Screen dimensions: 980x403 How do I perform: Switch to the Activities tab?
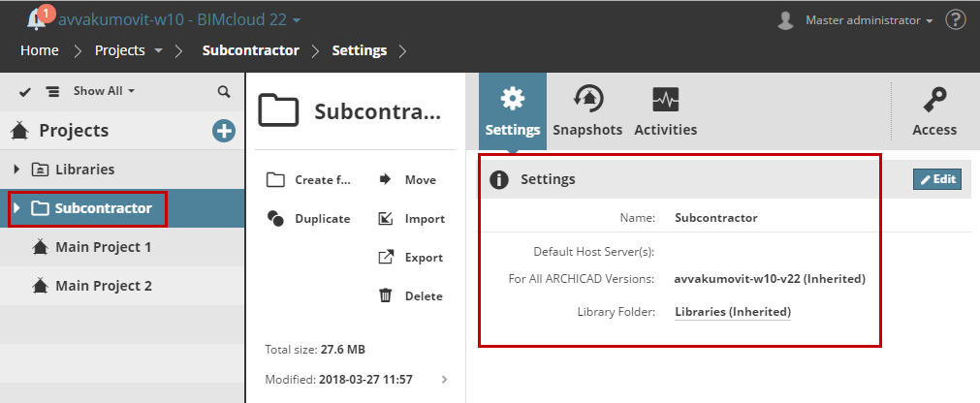tap(665, 111)
